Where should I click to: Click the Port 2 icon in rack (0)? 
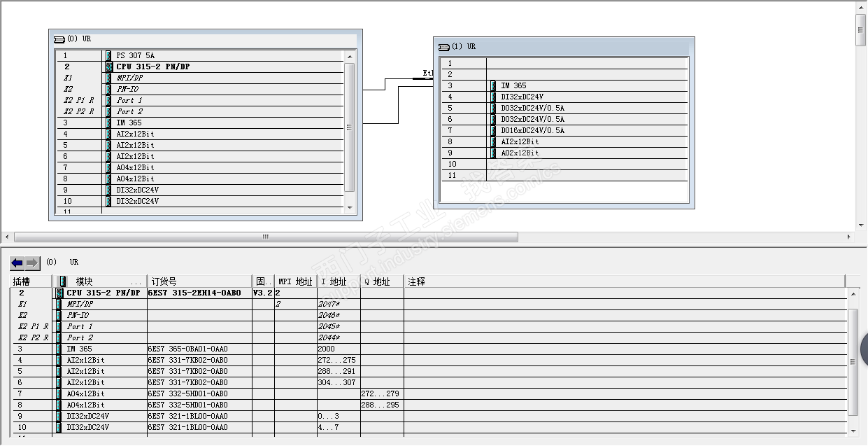coord(109,111)
